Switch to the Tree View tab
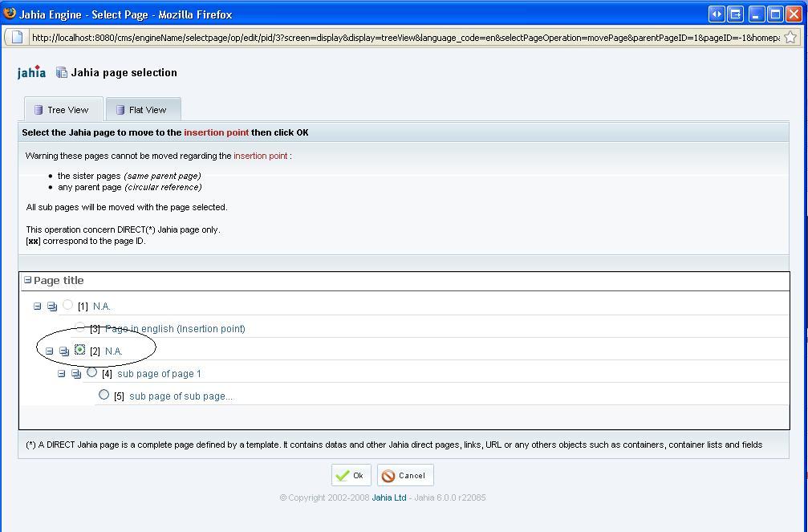 63,109
